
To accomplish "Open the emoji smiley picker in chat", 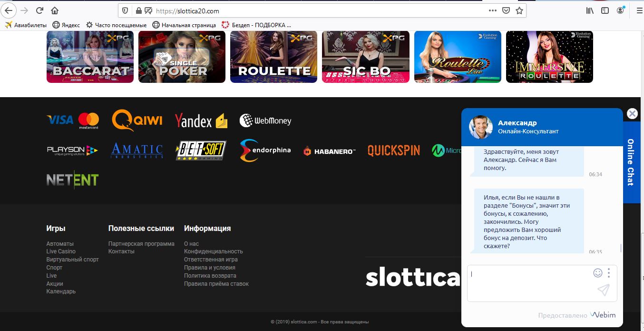I will coord(598,273).
